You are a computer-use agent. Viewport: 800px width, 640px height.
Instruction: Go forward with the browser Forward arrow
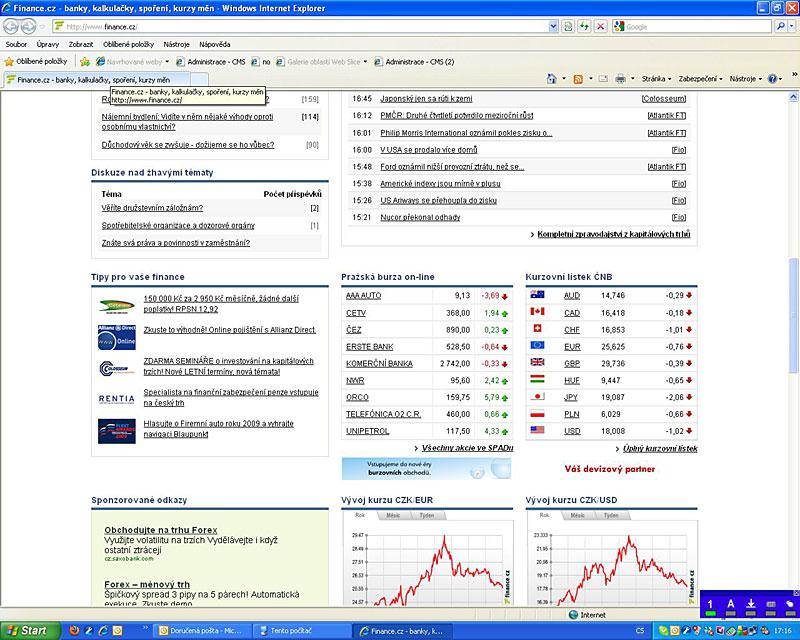tap(29, 26)
